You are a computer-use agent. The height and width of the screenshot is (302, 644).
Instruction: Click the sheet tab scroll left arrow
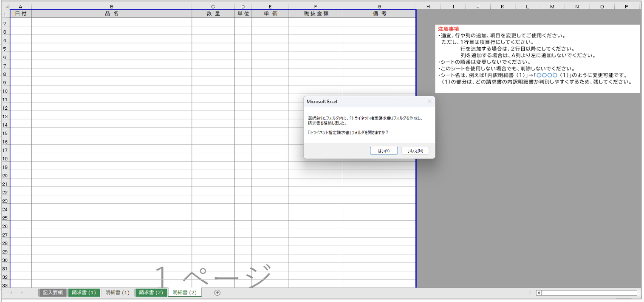(11, 293)
